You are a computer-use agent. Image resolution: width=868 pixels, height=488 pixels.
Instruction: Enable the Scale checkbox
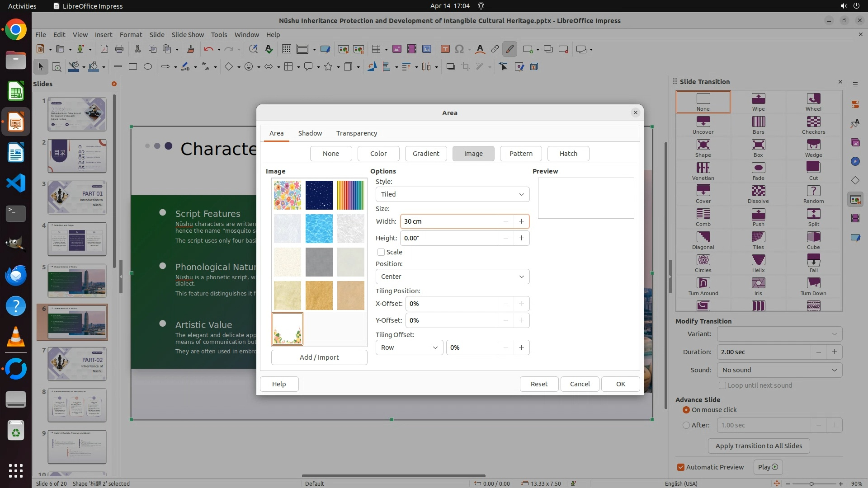pos(381,252)
